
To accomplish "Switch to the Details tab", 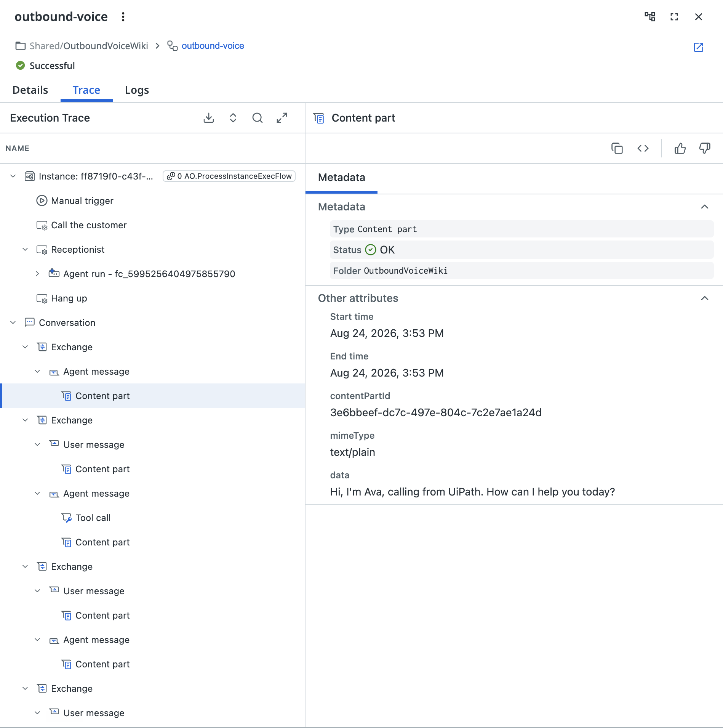I will tap(30, 90).
